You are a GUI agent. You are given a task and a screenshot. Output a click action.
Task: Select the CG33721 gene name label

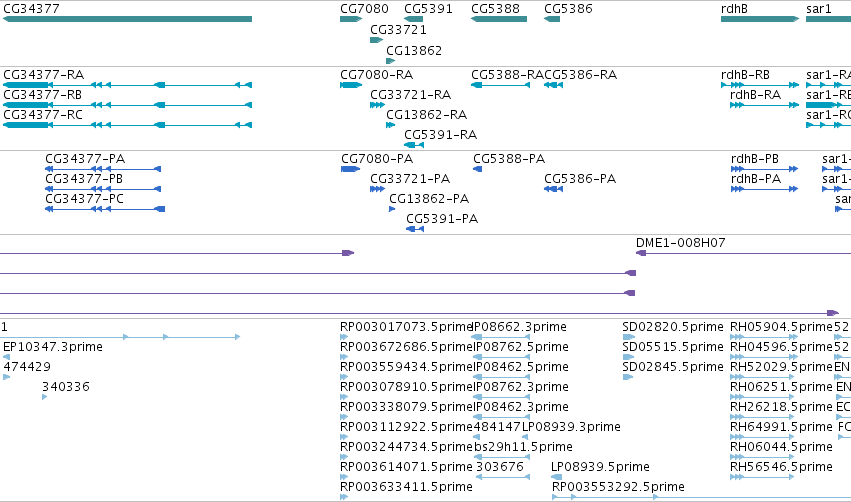[x=398, y=29]
